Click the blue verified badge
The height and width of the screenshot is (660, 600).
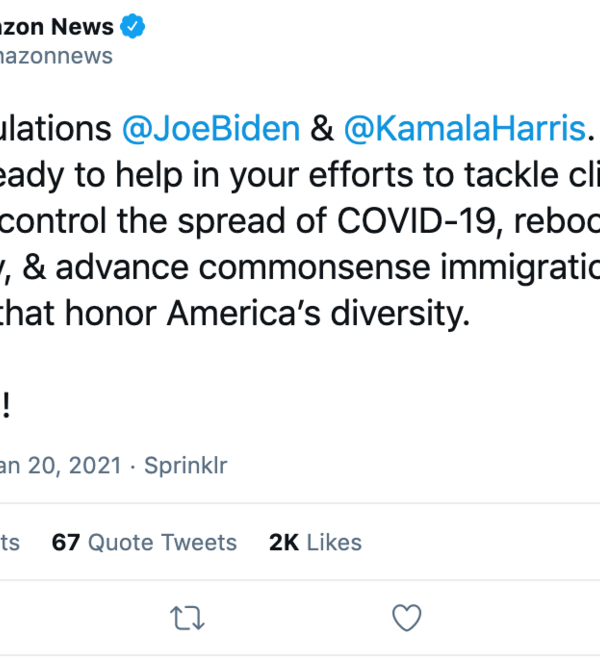click(x=132, y=26)
